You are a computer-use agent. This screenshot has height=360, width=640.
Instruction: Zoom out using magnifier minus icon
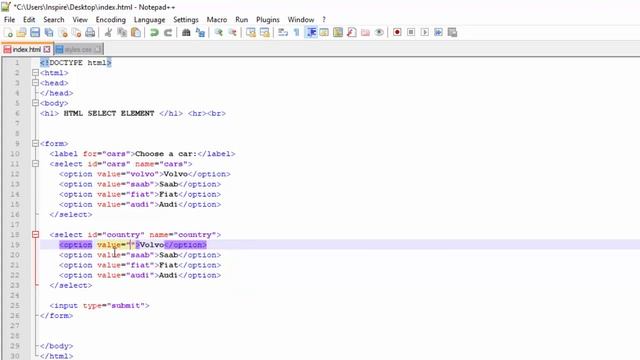pyautogui.click(x=232, y=33)
